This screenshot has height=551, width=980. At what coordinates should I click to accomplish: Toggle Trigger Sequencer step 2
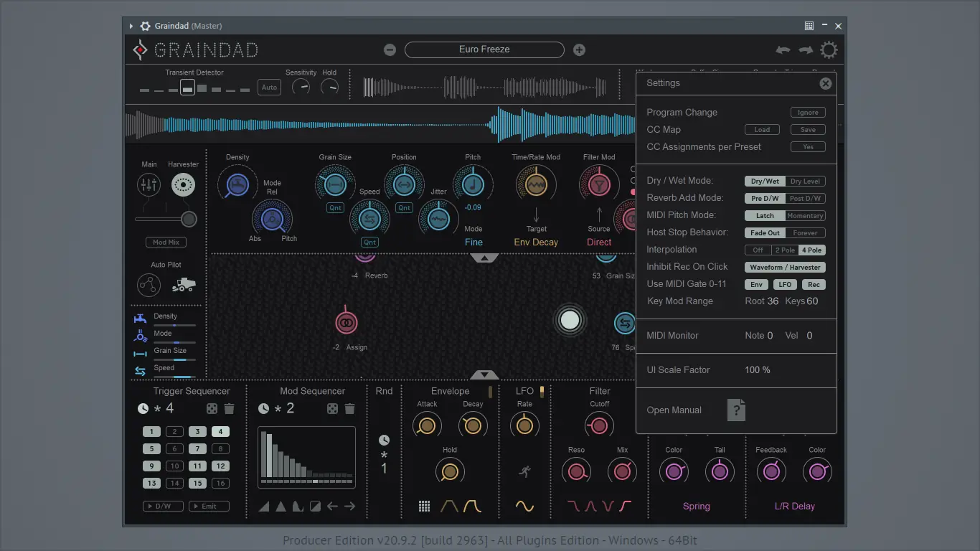click(x=174, y=432)
